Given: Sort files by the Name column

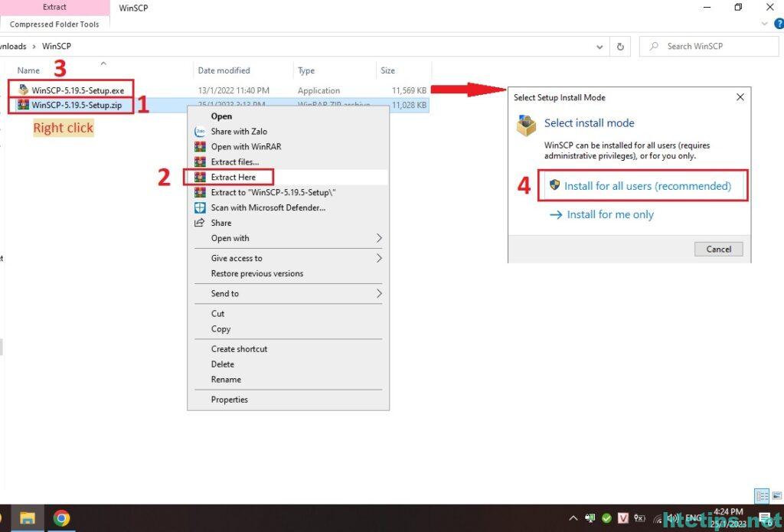Looking at the screenshot, I should click(x=28, y=70).
